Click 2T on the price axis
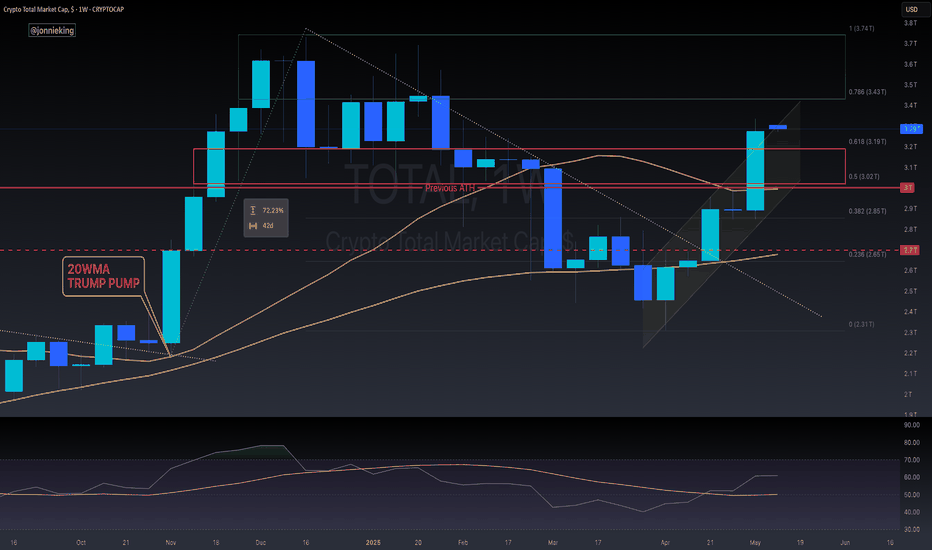Screen dimensions: 932x550 pyautogui.click(x=908, y=394)
